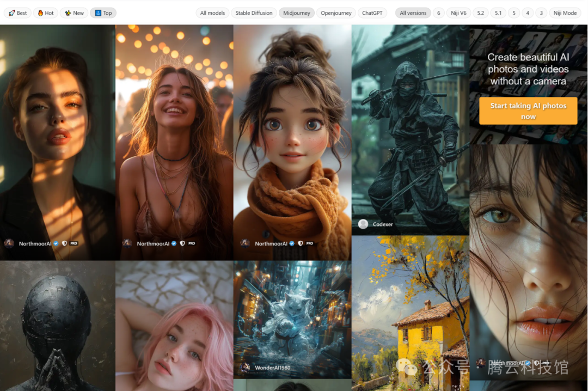Pick version 6 filter chip
This screenshot has height=391, width=588.
tap(439, 13)
